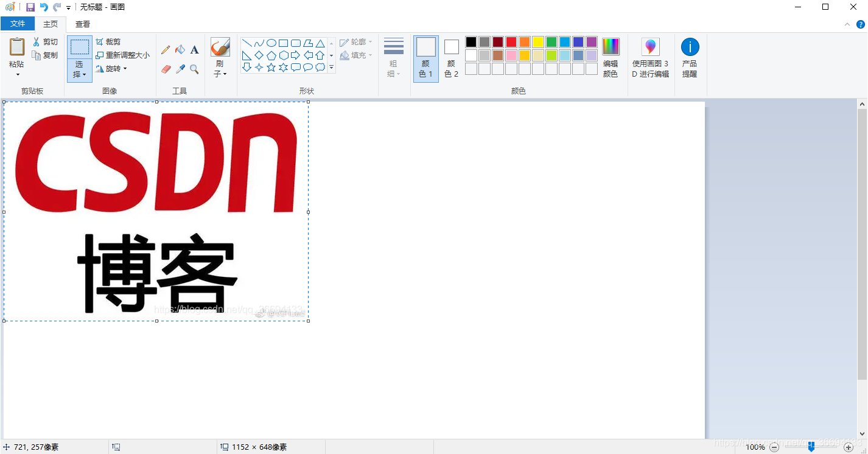Open the Outline (轮廓) dropdown

[x=356, y=42]
